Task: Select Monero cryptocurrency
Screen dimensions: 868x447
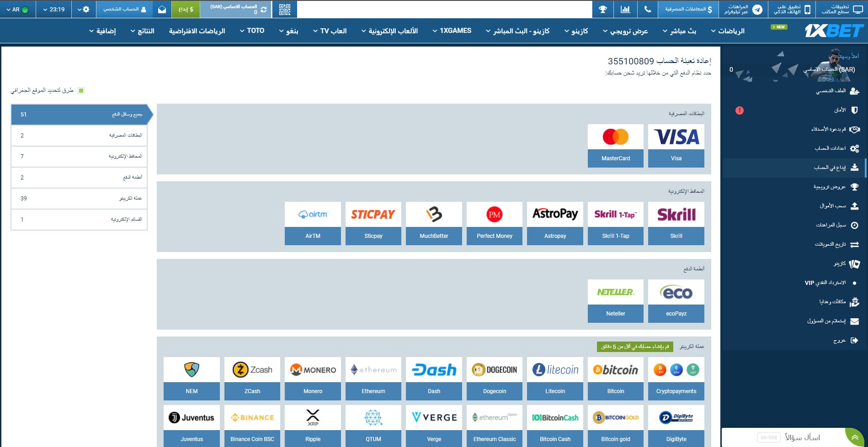Action: 313,379
